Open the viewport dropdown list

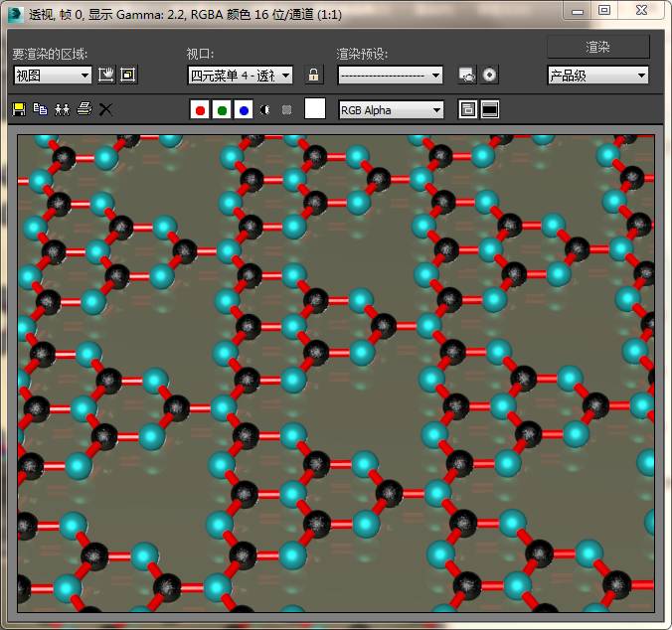[x=241, y=76]
